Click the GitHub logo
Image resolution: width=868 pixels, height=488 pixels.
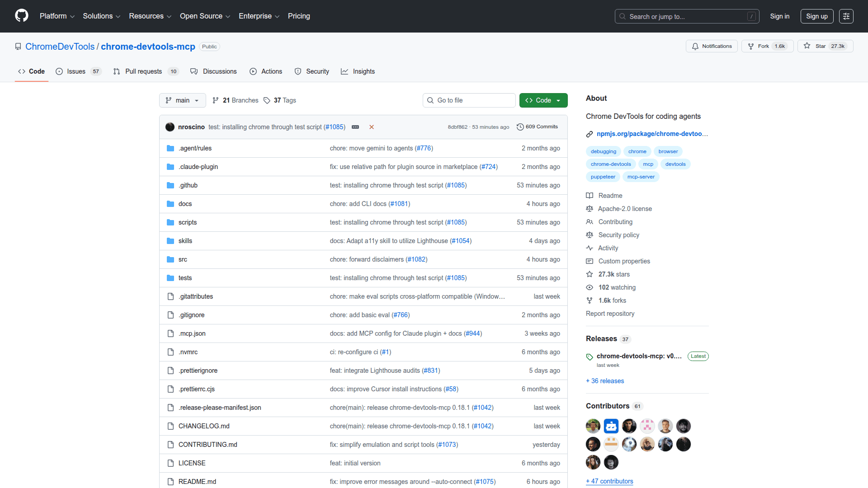[x=21, y=16]
